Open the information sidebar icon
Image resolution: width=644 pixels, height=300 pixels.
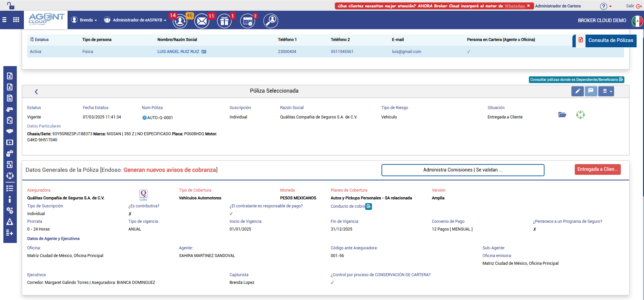click(x=10, y=199)
